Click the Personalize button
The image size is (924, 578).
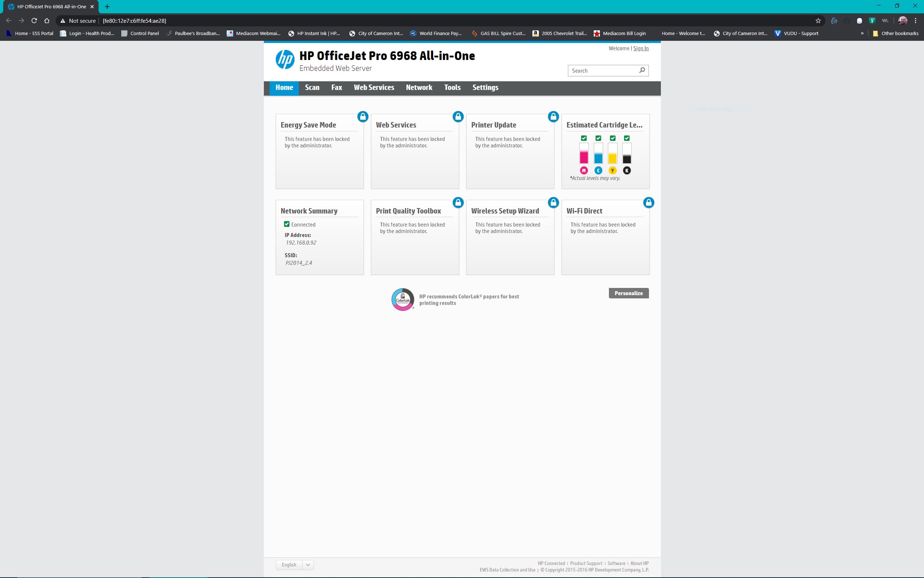click(x=628, y=293)
